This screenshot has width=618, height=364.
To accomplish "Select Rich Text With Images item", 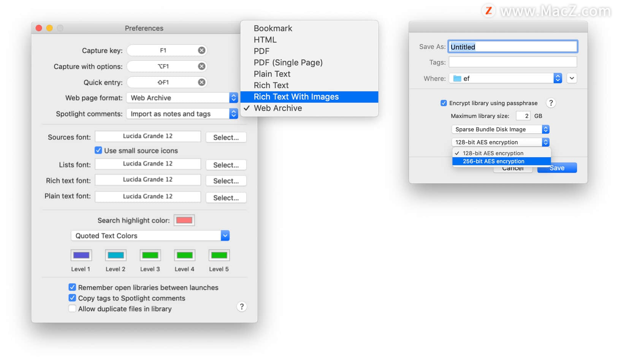I will [309, 97].
